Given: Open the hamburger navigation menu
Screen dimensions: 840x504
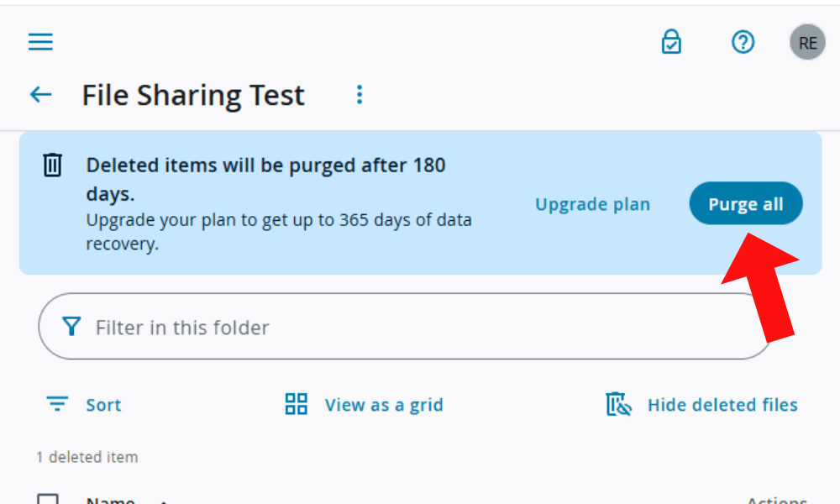Looking at the screenshot, I should 40,42.
